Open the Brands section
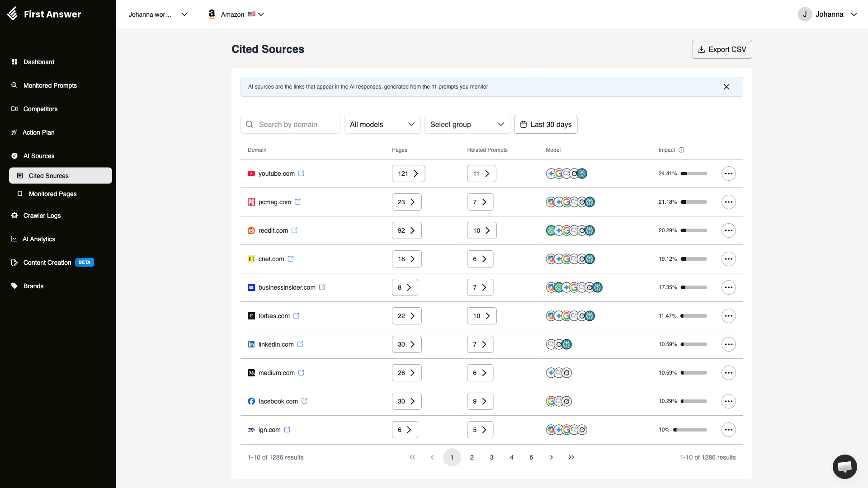This screenshot has width=868, height=488. click(33, 286)
